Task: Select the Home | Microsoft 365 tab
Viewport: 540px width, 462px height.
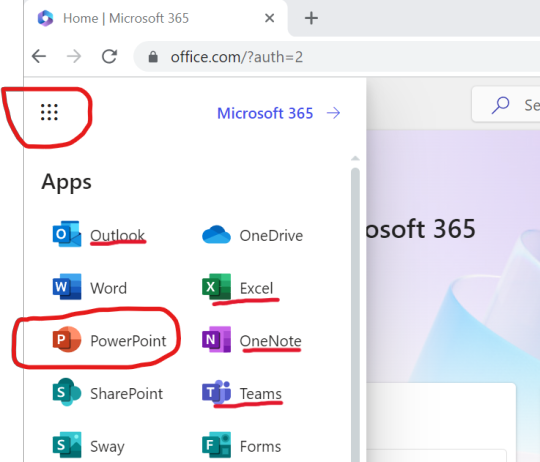Action: [x=156, y=18]
